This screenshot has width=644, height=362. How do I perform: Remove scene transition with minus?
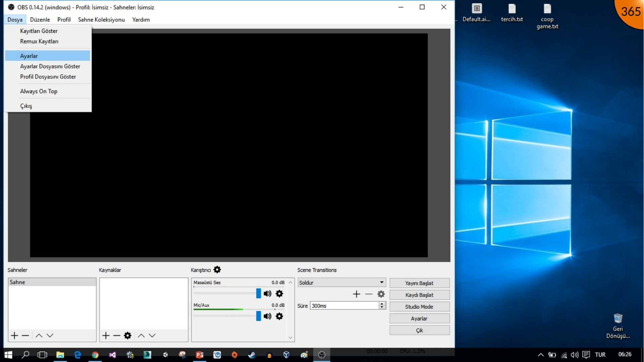click(369, 294)
